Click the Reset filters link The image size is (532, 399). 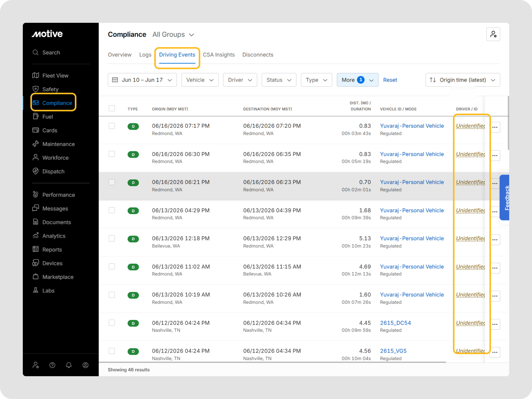pos(390,80)
